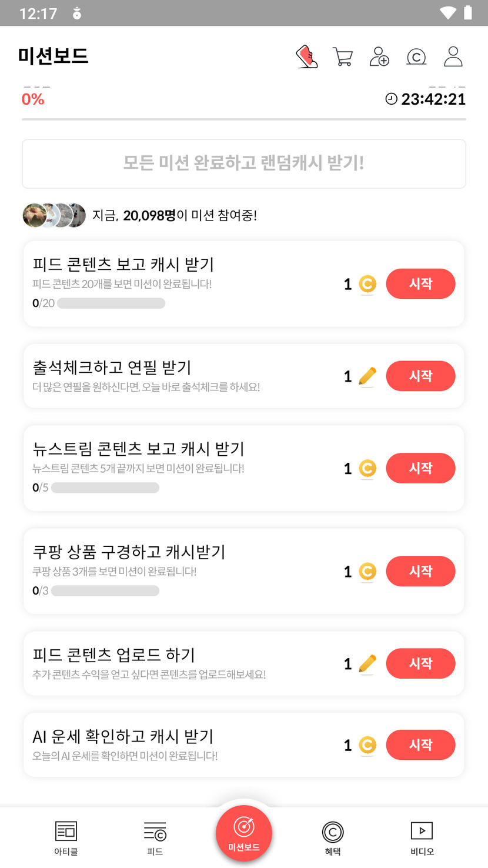Select the 미션보드 center tab button
Screen dimensions: 488x868
244,833
